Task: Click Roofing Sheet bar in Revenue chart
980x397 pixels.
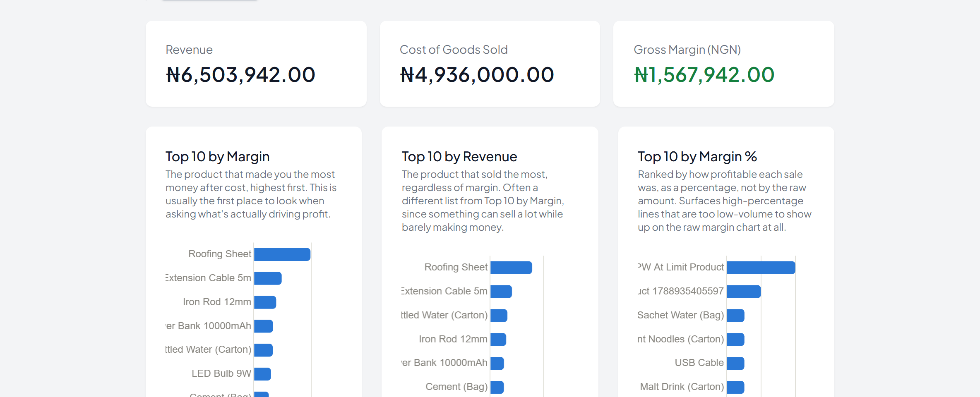Action: pyautogui.click(x=511, y=268)
